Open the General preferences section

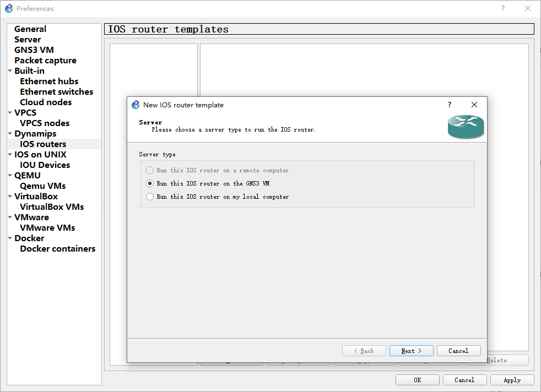pyautogui.click(x=30, y=29)
